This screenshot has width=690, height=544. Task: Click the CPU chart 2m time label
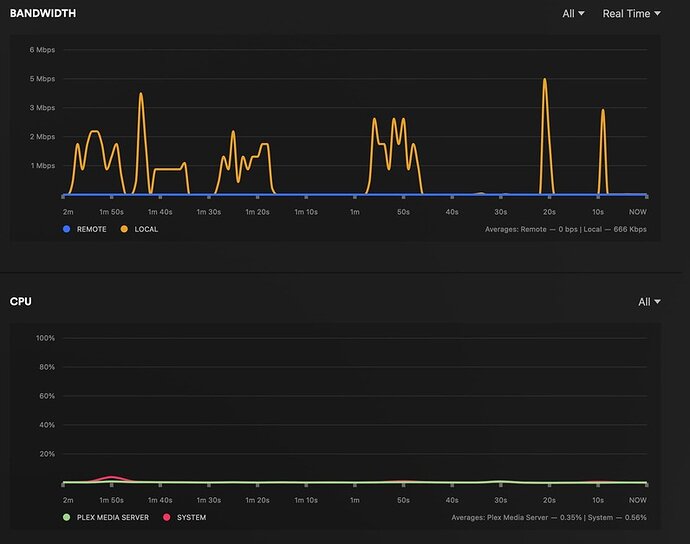(68, 500)
